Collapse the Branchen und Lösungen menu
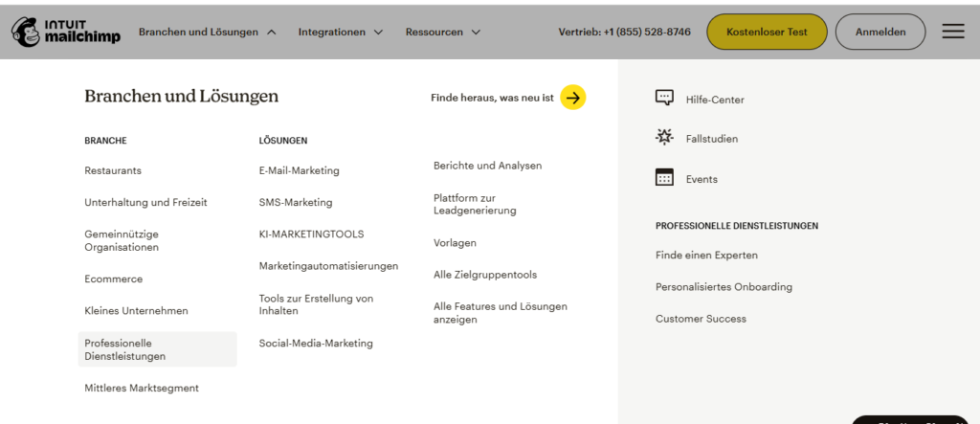Screen dimensions: 980x424 point(208,32)
